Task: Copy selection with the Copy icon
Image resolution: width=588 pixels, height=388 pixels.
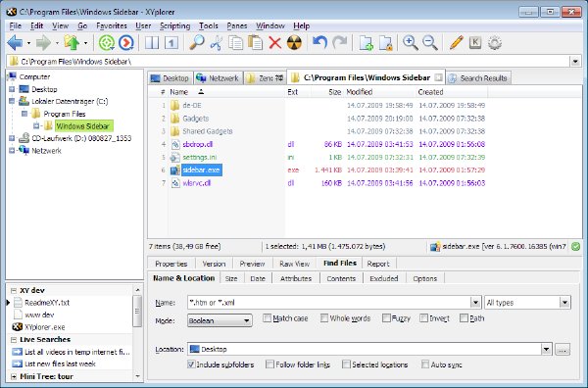Action: pos(236,43)
